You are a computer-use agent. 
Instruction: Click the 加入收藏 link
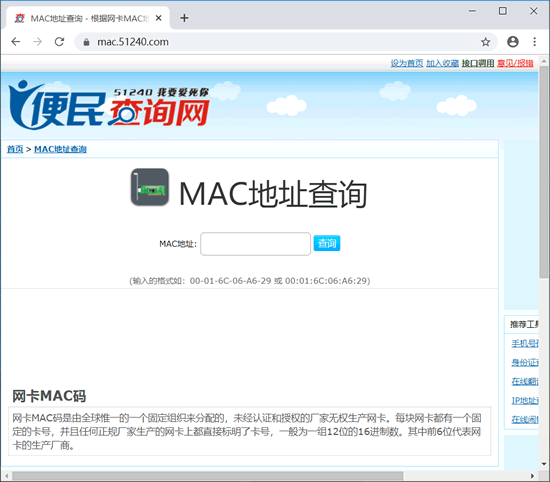pos(442,63)
